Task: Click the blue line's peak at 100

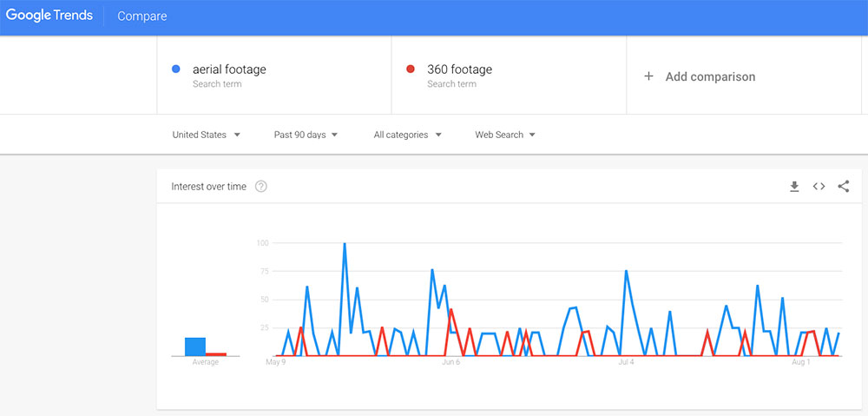Action: (x=345, y=244)
